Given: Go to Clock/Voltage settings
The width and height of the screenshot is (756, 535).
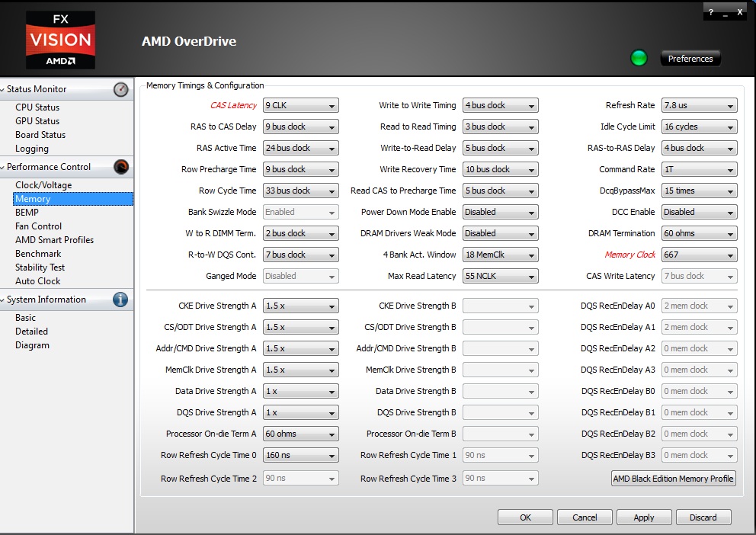Looking at the screenshot, I should tap(43, 185).
